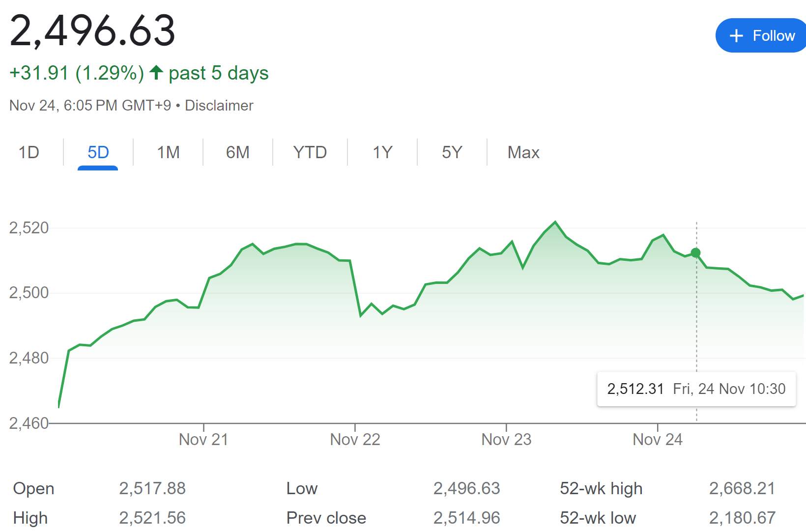Select the 5D time range tab
806x532 pixels.
pos(98,152)
